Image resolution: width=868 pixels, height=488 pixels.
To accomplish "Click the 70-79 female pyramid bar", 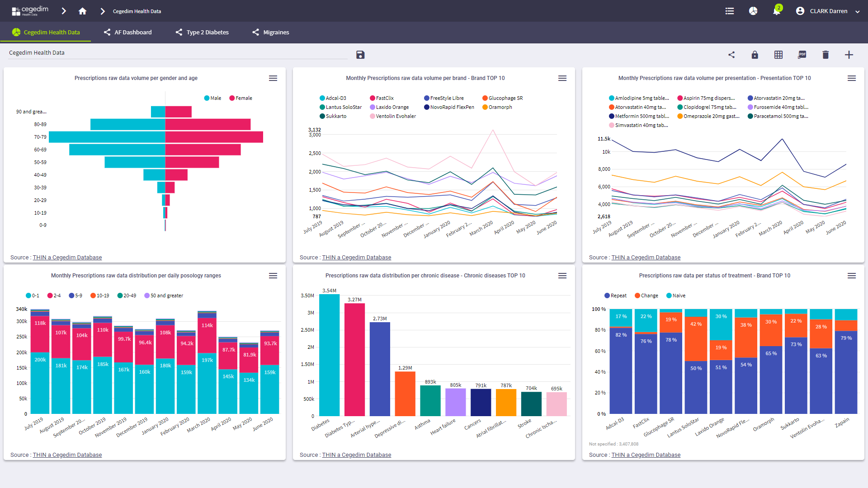I will [x=214, y=137].
